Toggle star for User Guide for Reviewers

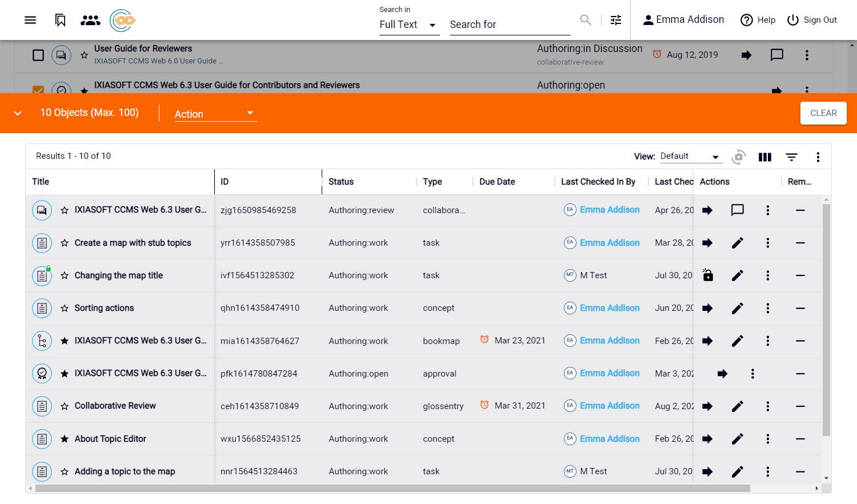(84, 55)
